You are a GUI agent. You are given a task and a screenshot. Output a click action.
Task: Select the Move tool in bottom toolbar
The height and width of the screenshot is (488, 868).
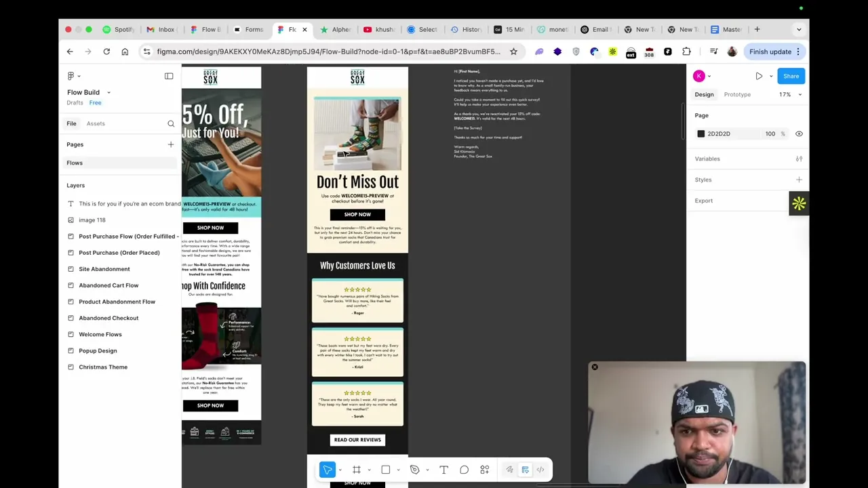coord(328,470)
